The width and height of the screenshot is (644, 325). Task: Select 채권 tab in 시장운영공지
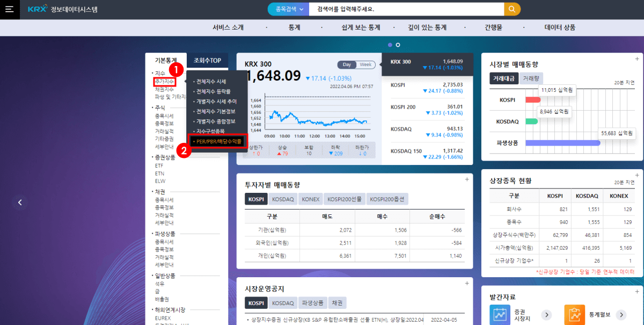pyautogui.click(x=338, y=303)
